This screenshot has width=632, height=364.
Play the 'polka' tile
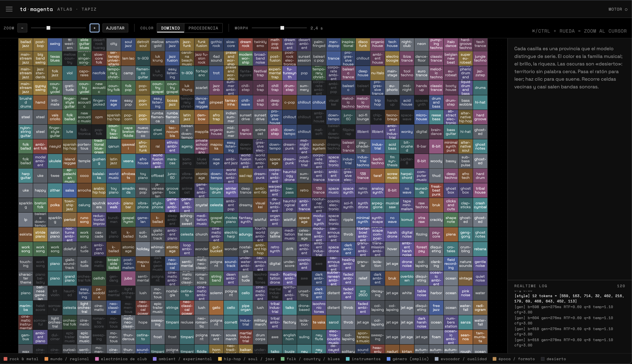55,205
